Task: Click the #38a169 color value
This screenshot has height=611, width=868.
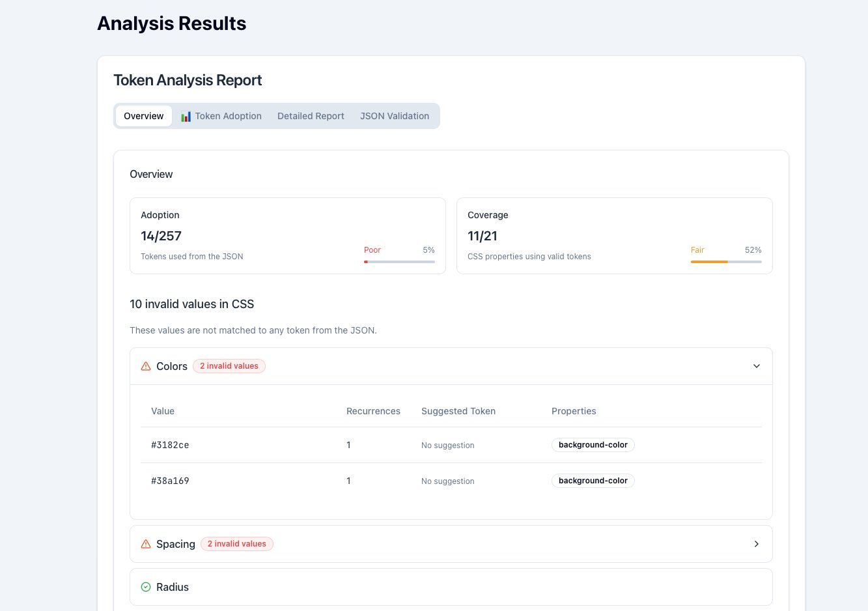Action: pyautogui.click(x=170, y=481)
